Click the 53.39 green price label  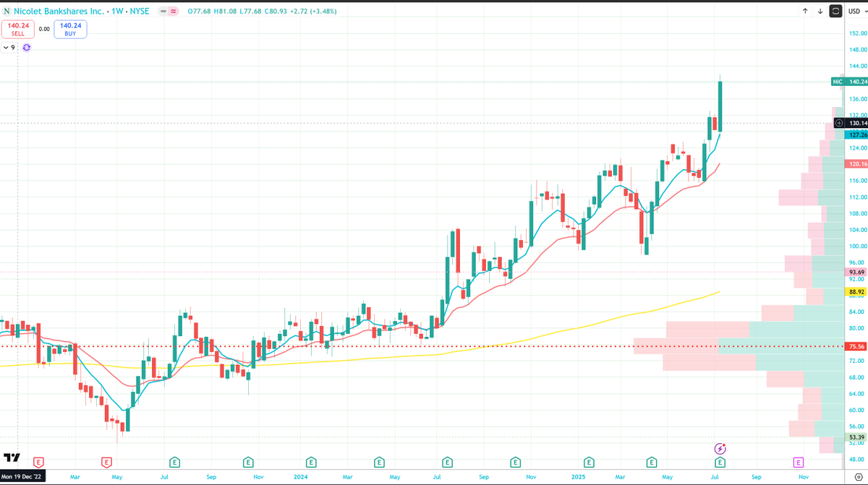click(856, 437)
